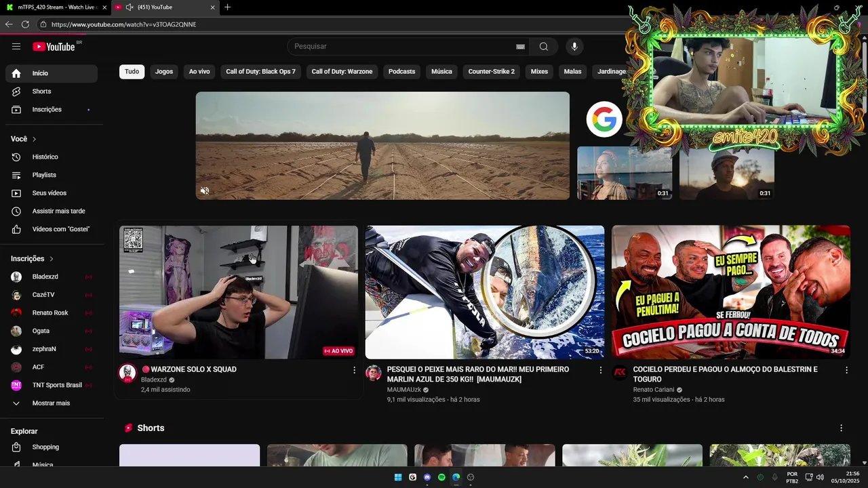This screenshot has width=868, height=488.
Task: Select Call of Duty: Black Ops 7 chip
Action: [x=260, y=71]
